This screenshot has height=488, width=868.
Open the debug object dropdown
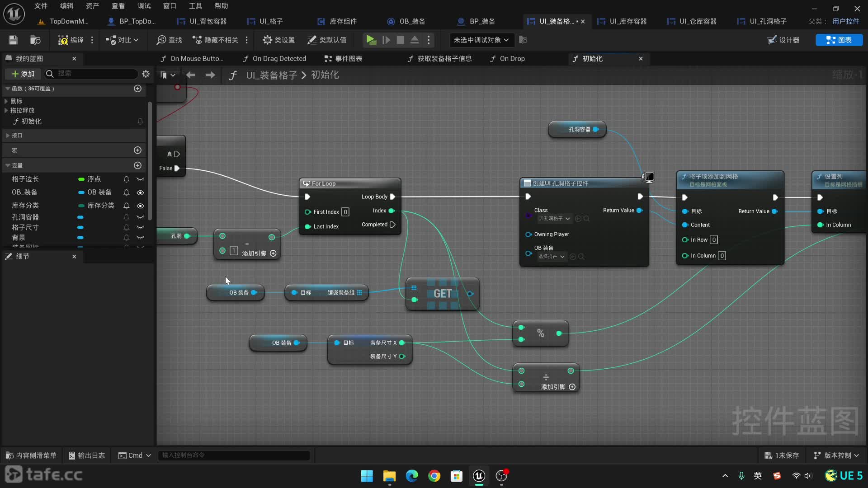click(x=481, y=40)
